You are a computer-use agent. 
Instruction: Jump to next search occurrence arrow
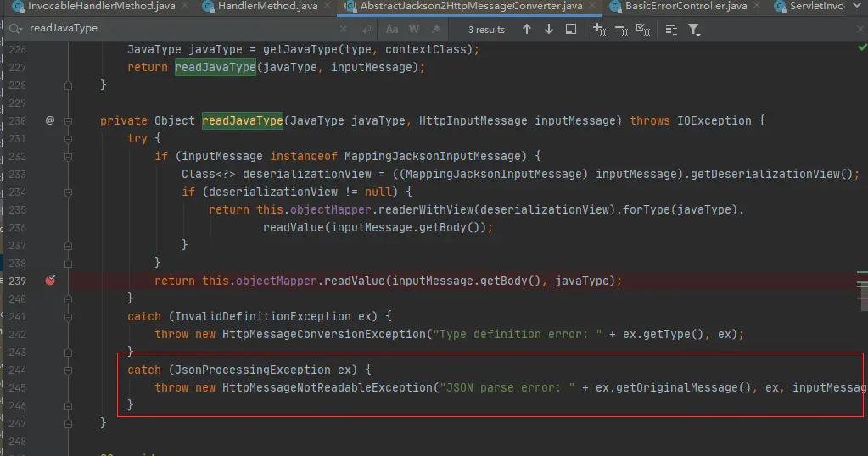pos(549,29)
